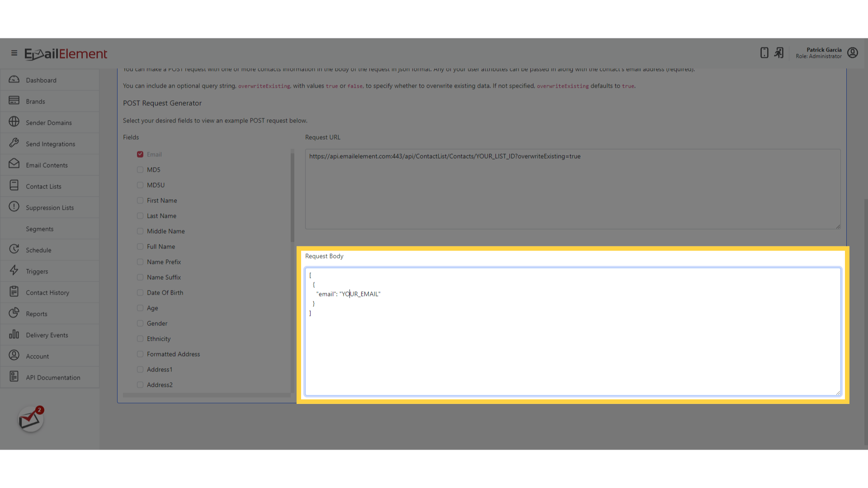Click the Brands card icon

tap(14, 101)
